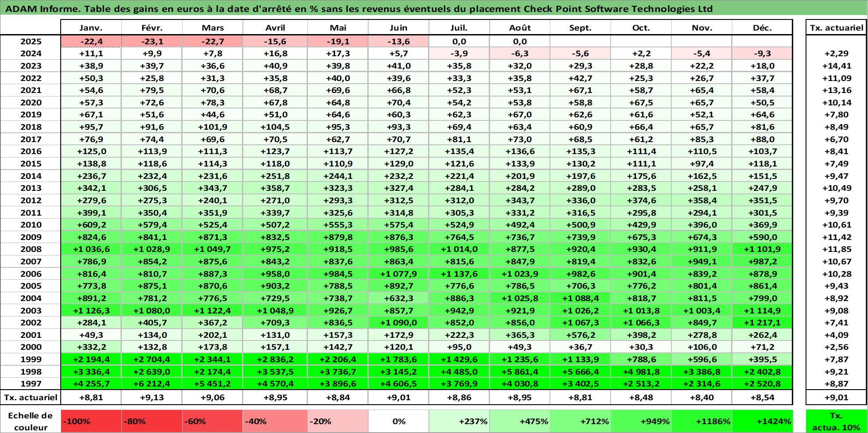Select the -13,6 cell for June 2025

coord(398,41)
